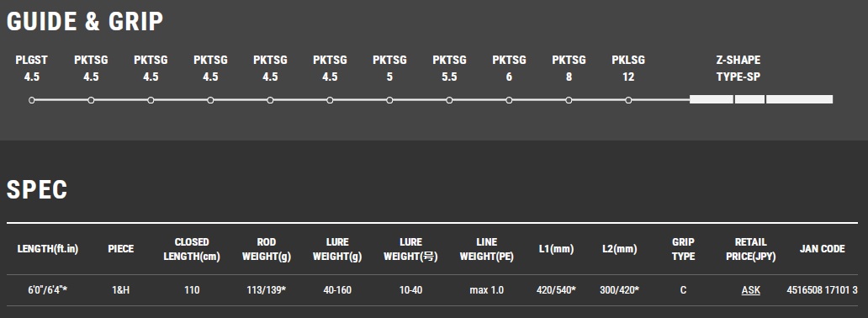Select the PKTSG 5.5 guide marker
The height and width of the screenshot is (318, 868).
coord(449,100)
